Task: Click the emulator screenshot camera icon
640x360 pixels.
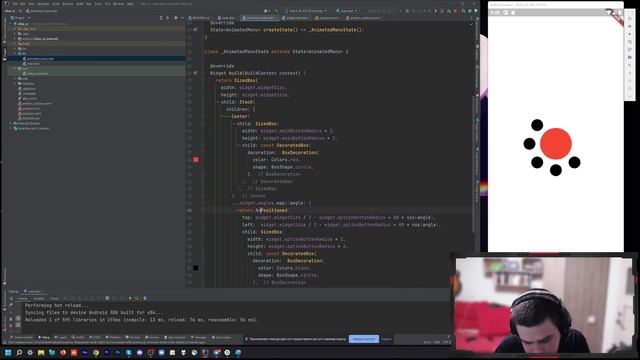Action: [x=629, y=57]
